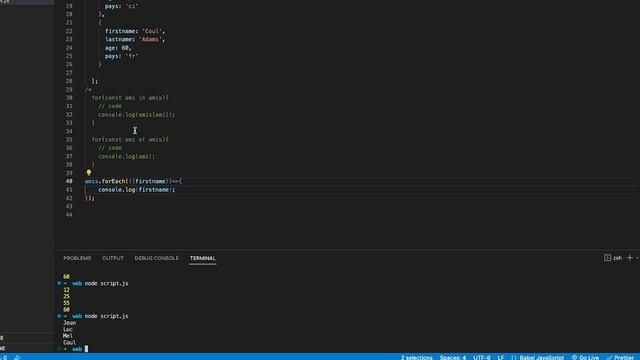Click 'Coul' in the terminal output
This screenshot has width=640, height=360.
click(x=69, y=342)
